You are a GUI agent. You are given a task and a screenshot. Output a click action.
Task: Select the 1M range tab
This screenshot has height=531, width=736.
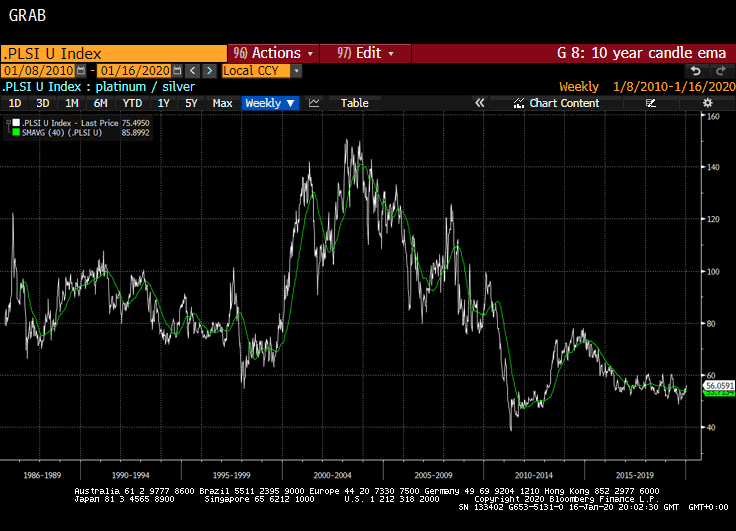tap(71, 103)
